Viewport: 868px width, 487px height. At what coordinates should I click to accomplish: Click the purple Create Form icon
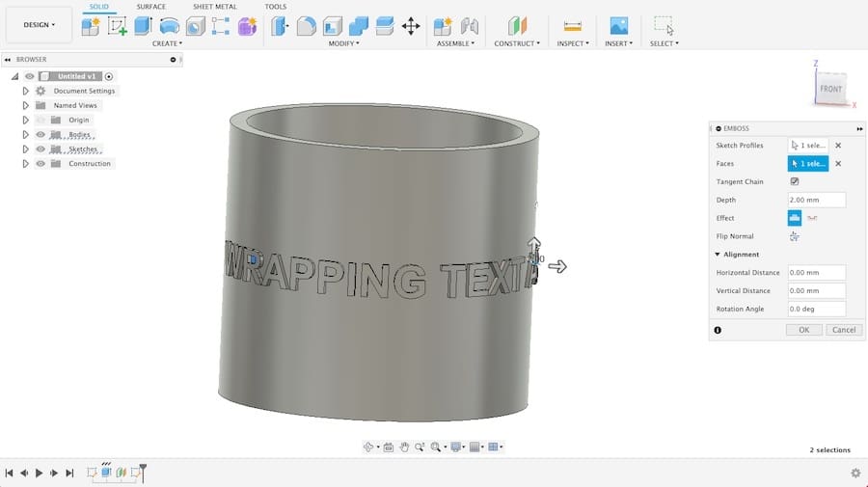click(248, 26)
